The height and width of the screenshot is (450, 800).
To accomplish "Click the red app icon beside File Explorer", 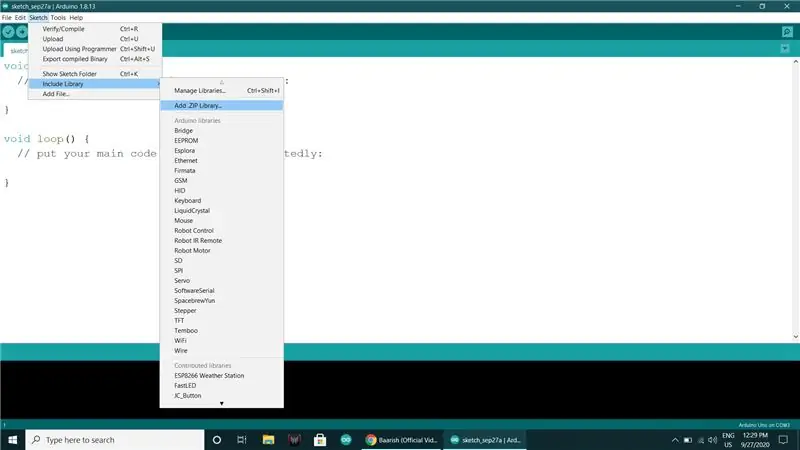I will (294, 440).
